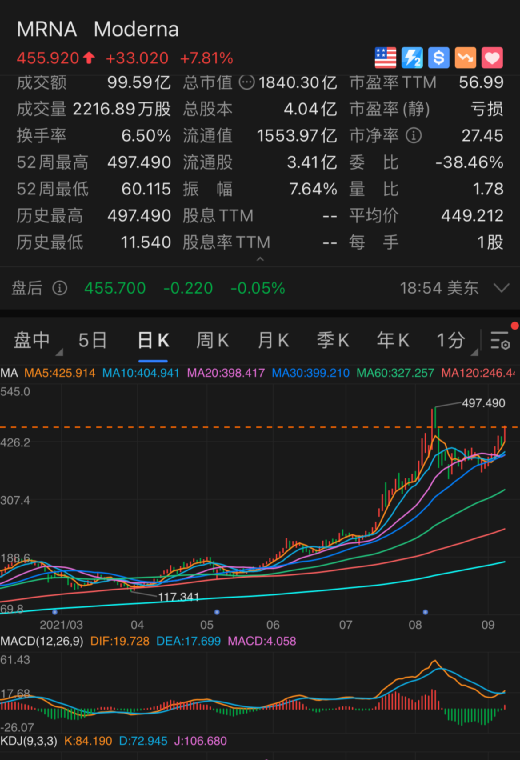Image resolution: width=520 pixels, height=760 pixels.
Task: Tap the MA20:398.417 indicator label
Action: (226, 373)
